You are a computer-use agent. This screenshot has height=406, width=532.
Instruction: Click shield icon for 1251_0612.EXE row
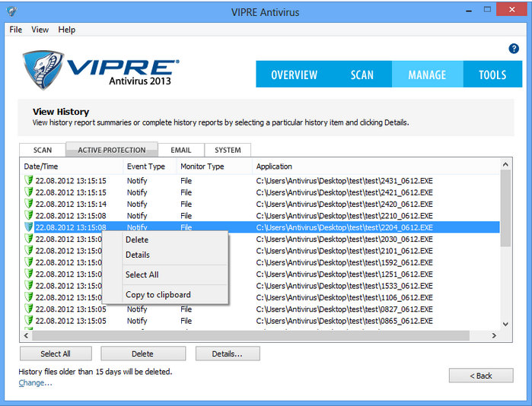point(29,274)
